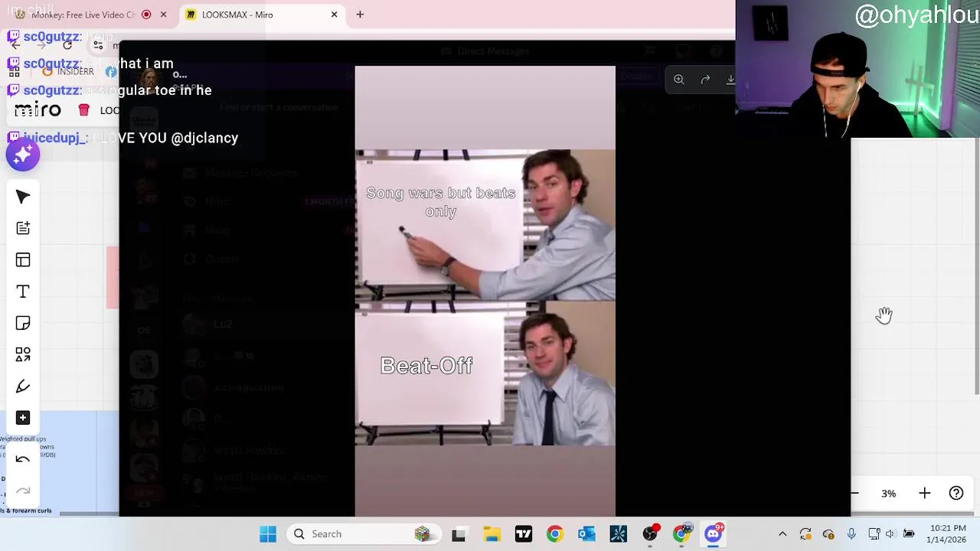Open Miro board icon next to LOOKSMAX title
The width and height of the screenshot is (980, 551).
(x=83, y=110)
